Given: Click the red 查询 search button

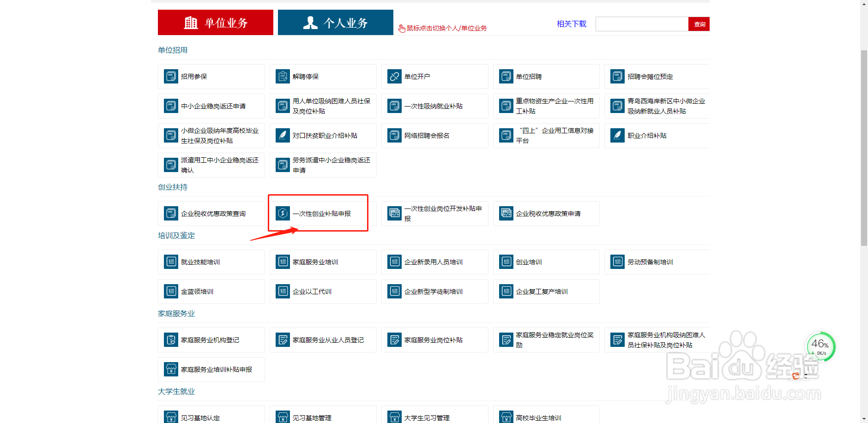Looking at the screenshot, I should pos(699,24).
